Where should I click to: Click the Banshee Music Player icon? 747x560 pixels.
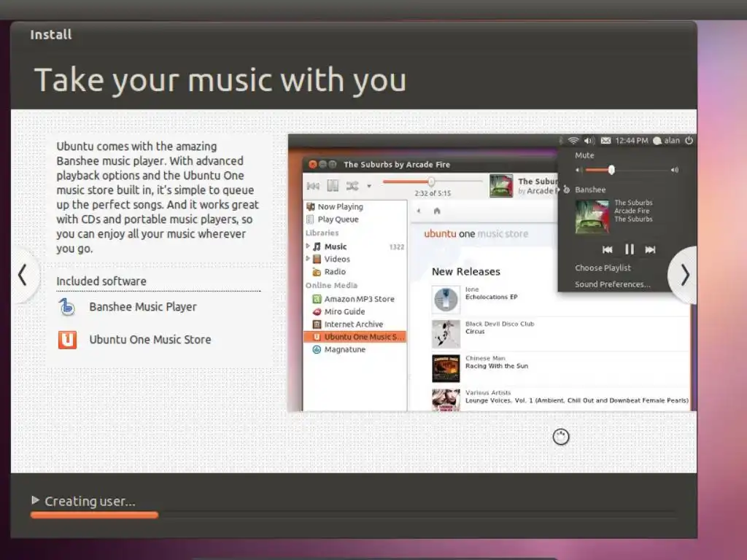67,307
